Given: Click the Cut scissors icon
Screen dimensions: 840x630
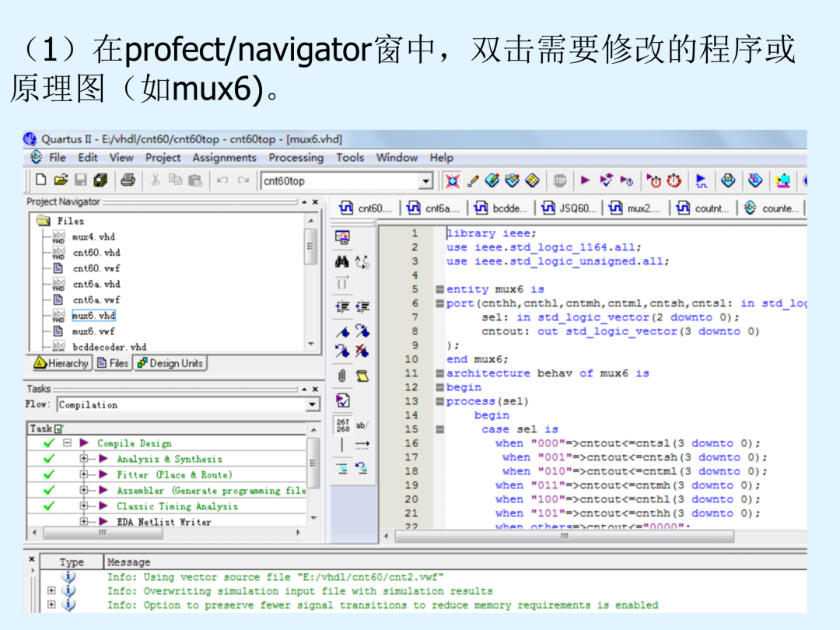Looking at the screenshot, I should 156,180.
